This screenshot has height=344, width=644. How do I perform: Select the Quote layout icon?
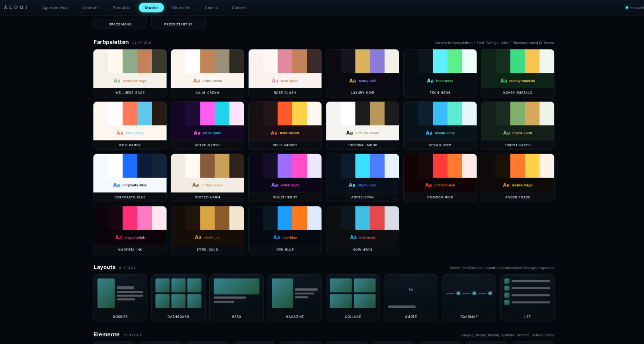(x=411, y=298)
